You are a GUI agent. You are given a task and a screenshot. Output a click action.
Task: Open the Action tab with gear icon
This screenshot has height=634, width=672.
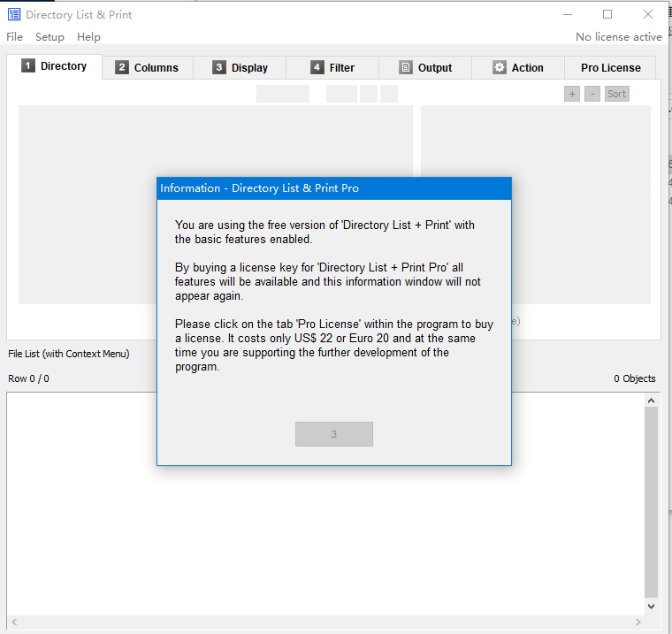click(x=518, y=68)
